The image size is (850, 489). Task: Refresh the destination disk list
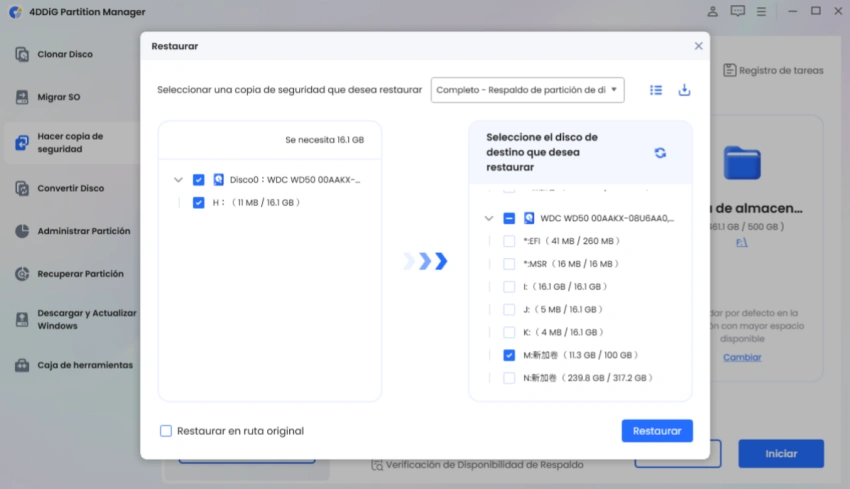pyautogui.click(x=660, y=153)
